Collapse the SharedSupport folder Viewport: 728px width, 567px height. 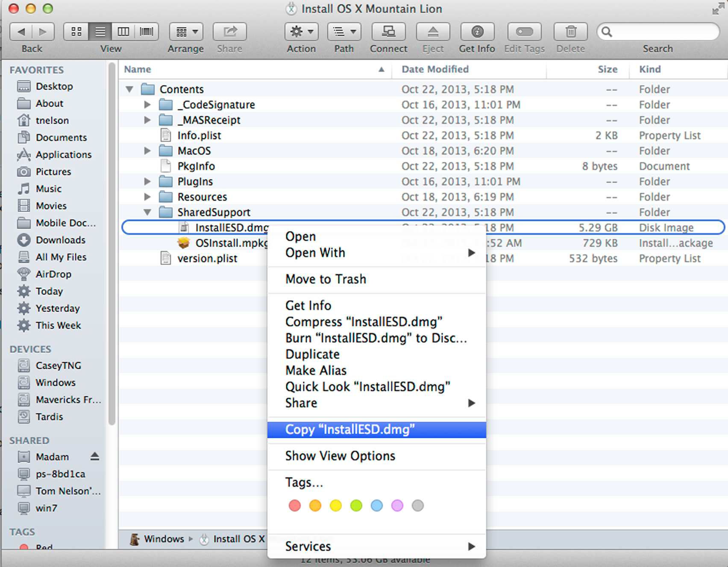[x=147, y=212]
